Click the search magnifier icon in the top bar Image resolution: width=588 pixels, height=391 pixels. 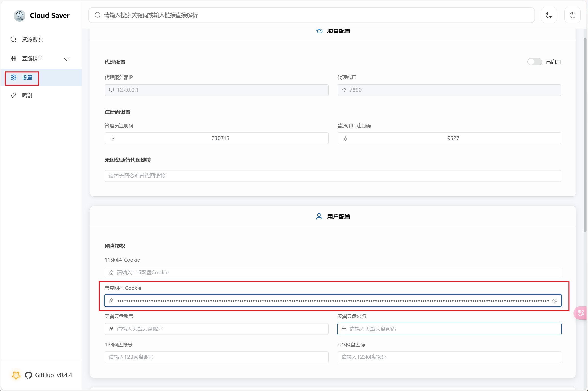(x=98, y=15)
